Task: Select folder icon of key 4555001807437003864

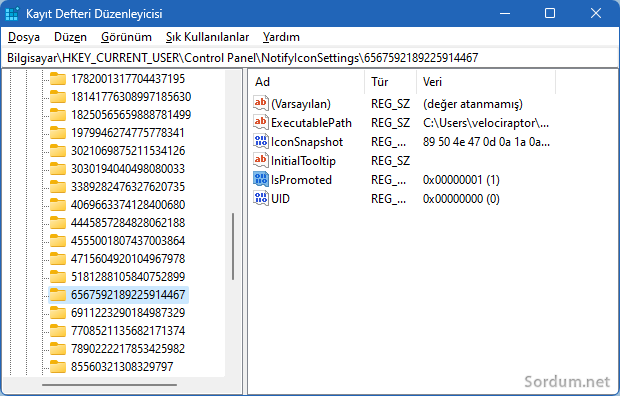Action: [x=58, y=241]
